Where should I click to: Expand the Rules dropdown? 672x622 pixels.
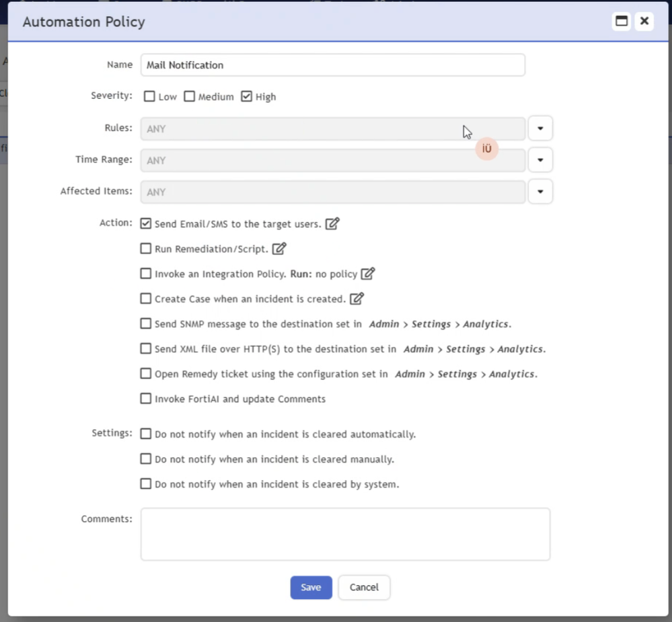click(x=540, y=128)
